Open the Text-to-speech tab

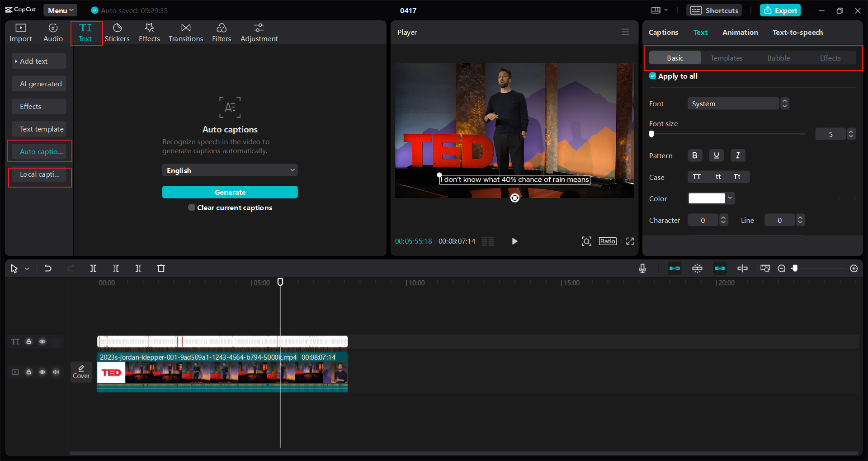point(797,32)
